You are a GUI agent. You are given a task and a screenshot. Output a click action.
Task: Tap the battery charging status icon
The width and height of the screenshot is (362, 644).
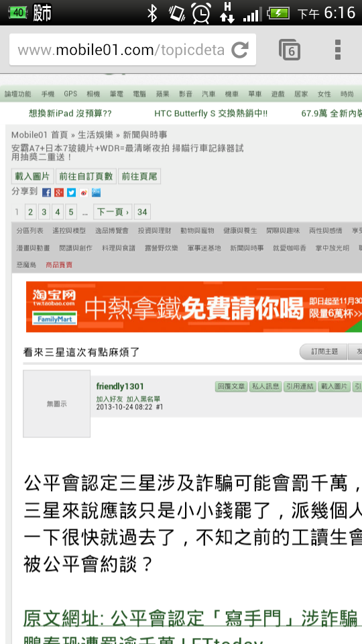pos(278,13)
